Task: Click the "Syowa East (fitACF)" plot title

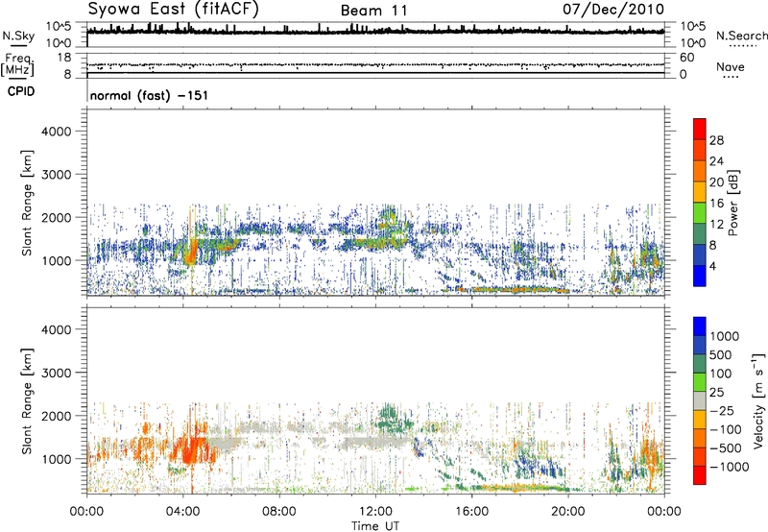Action: pos(174,9)
